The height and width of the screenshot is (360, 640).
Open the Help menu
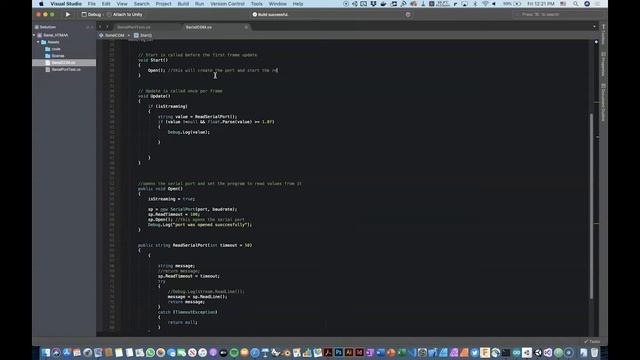click(298, 4)
